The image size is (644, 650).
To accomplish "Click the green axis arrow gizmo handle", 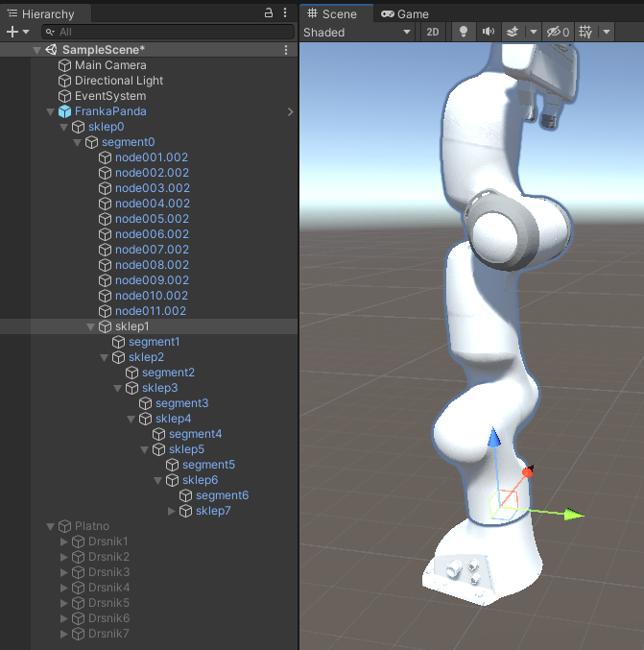I will pyautogui.click(x=573, y=515).
